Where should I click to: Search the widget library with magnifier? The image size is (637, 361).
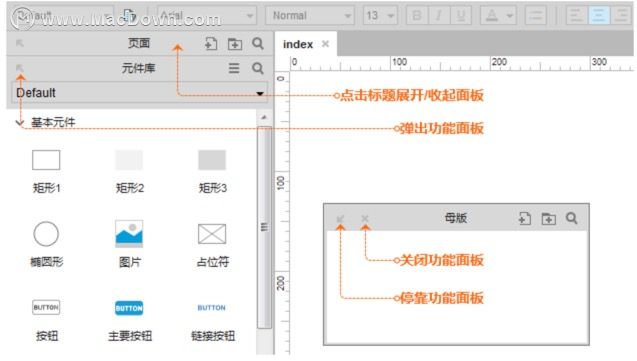pyautogui.click(x=258, y=68)
